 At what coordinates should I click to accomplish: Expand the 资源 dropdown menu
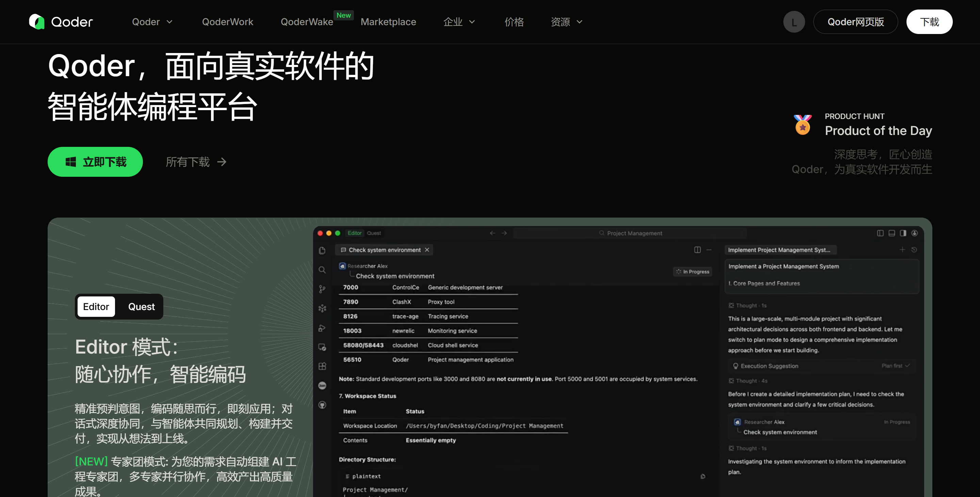(x=567, y=22)
